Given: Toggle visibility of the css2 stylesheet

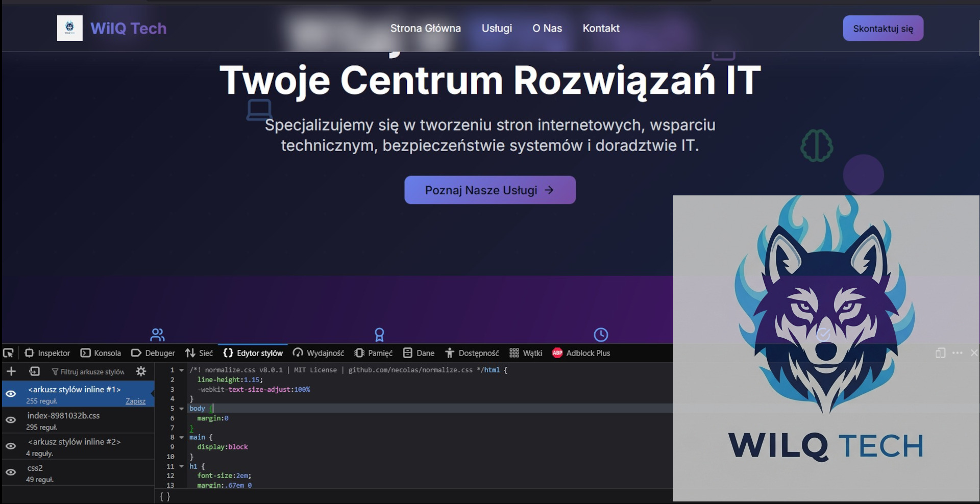Looking at the screenshot, I should [11, 472].
